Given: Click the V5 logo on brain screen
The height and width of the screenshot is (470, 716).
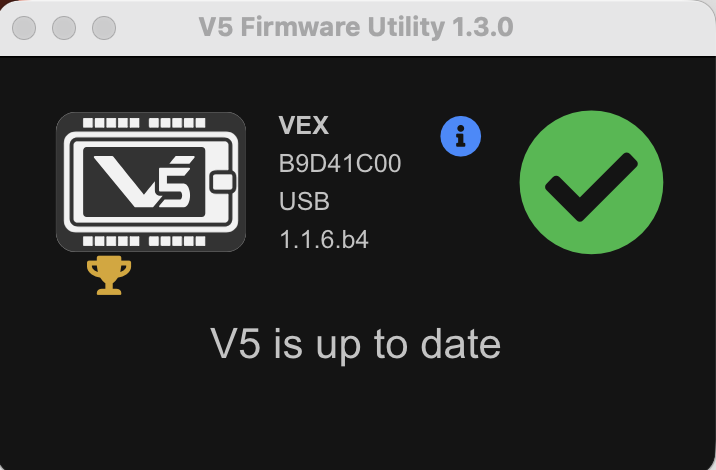Looking at the screenshot, I should [144, 181].
